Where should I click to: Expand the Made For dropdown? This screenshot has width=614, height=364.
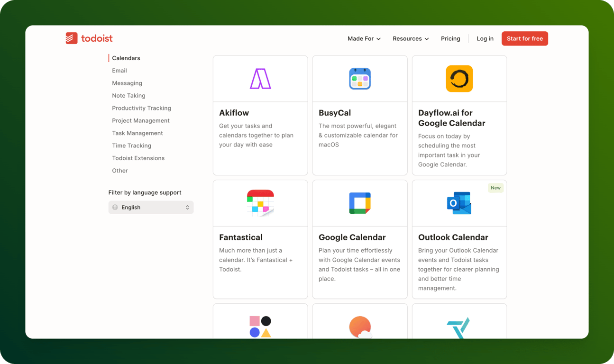coord(364,38)
